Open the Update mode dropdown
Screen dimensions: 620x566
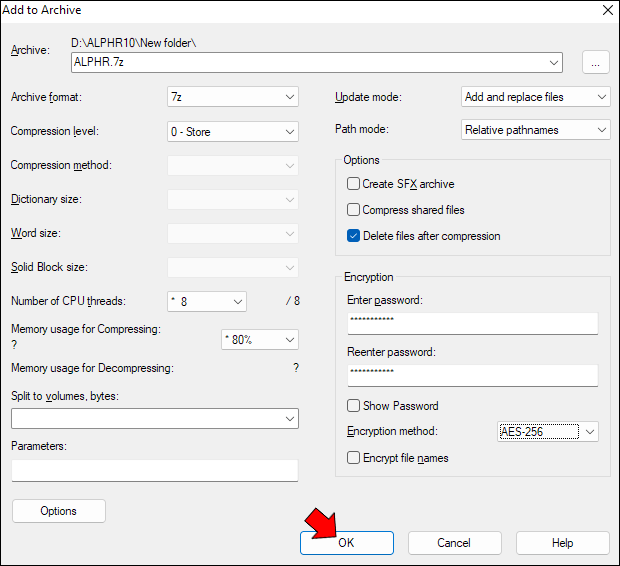(535, 97)
